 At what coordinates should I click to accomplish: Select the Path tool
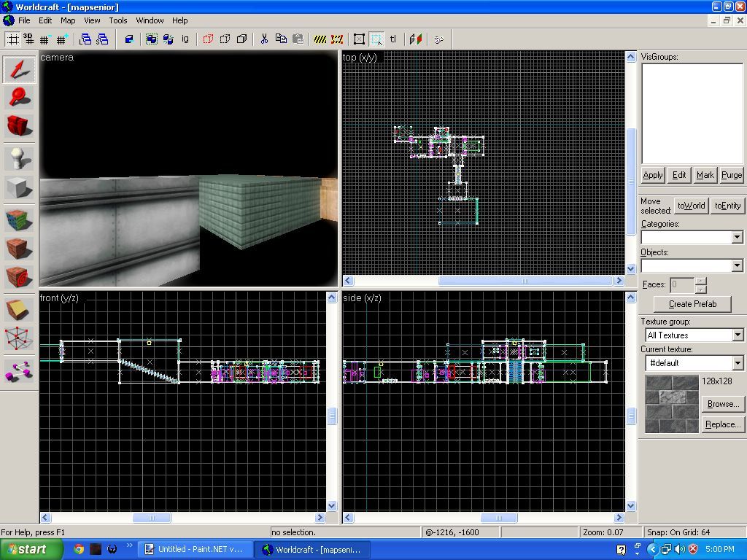click(19, 371)
